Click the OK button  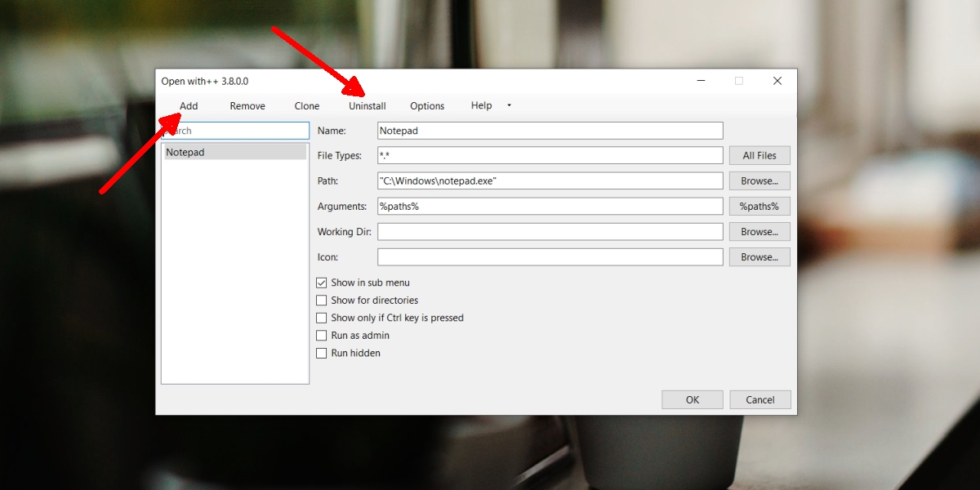click(693, 399)
